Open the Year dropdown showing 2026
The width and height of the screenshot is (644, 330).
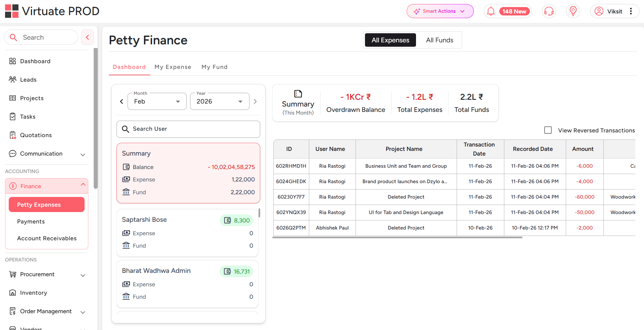pos(219,101)
